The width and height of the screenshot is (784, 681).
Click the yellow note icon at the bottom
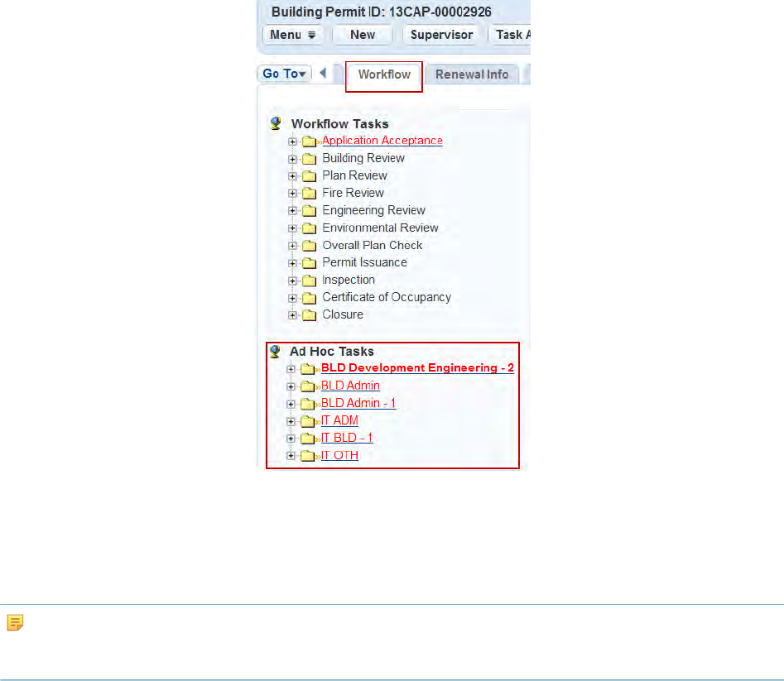tap(15, 622)
